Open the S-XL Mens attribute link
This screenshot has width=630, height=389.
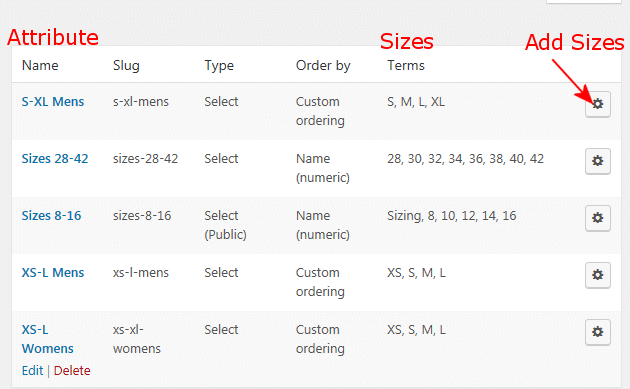[53, 102]
